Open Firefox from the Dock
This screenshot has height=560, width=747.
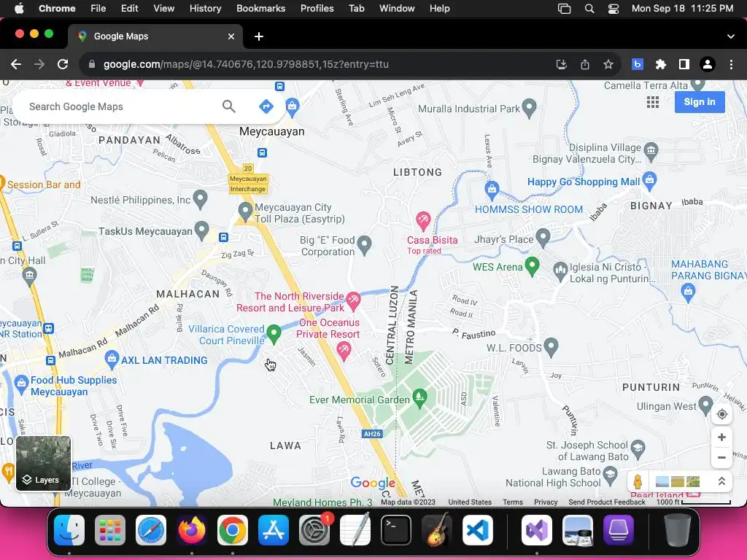[x=192, y=529]
